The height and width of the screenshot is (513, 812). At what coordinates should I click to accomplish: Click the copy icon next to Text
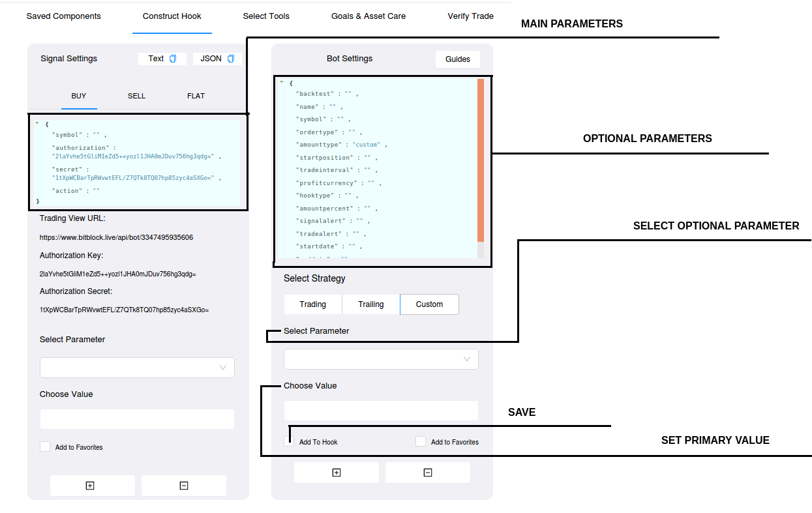pos(173,59)
